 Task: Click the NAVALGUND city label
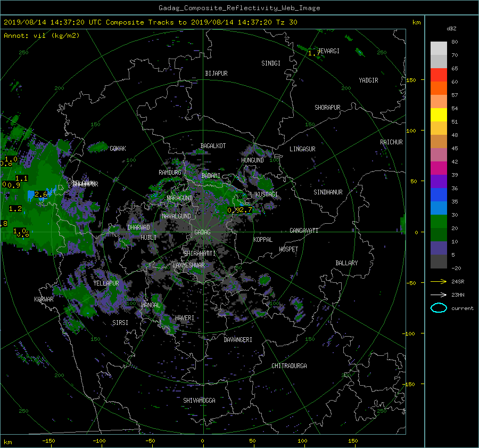tap(176, 216)
